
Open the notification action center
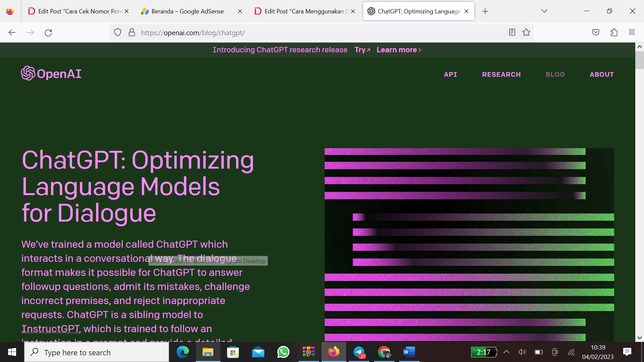[x=627, y=352]
